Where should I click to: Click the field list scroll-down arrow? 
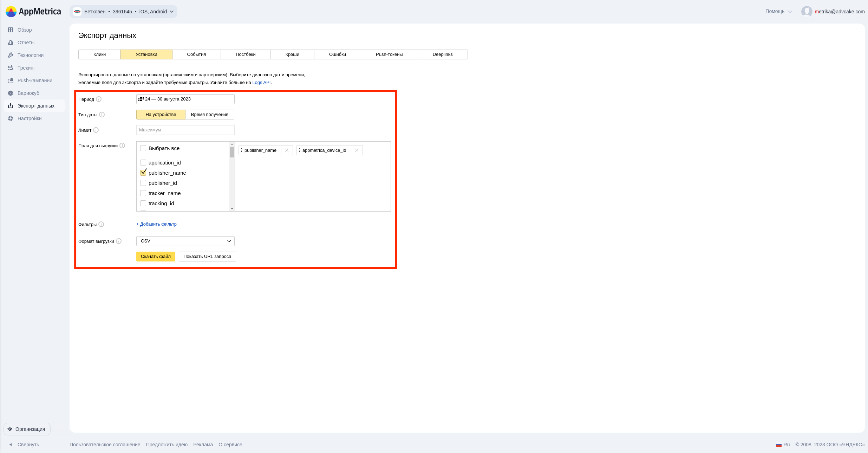point(232,209)
